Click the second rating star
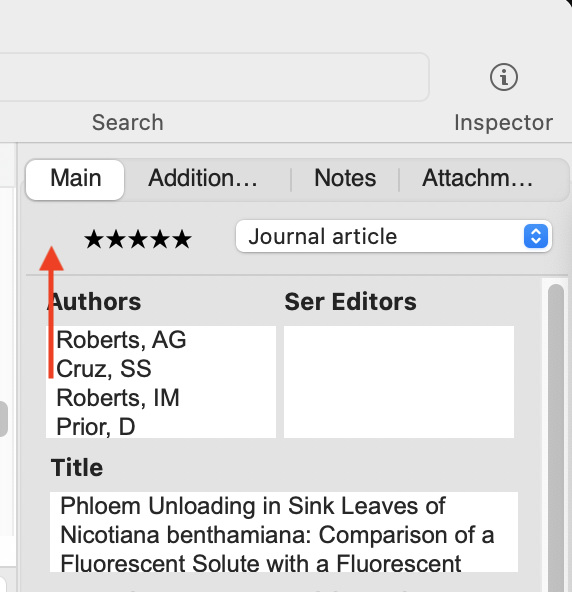Viewport: 572px width, 592px height. point(116,239)
